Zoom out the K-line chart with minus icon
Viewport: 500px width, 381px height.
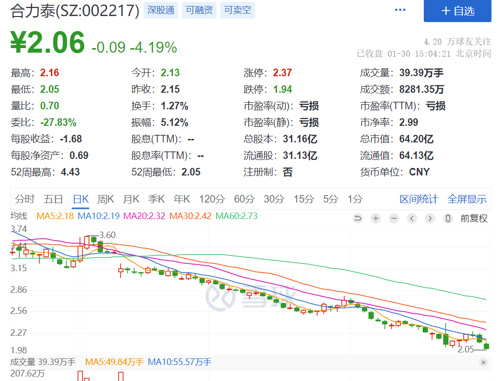click(394, 218)
